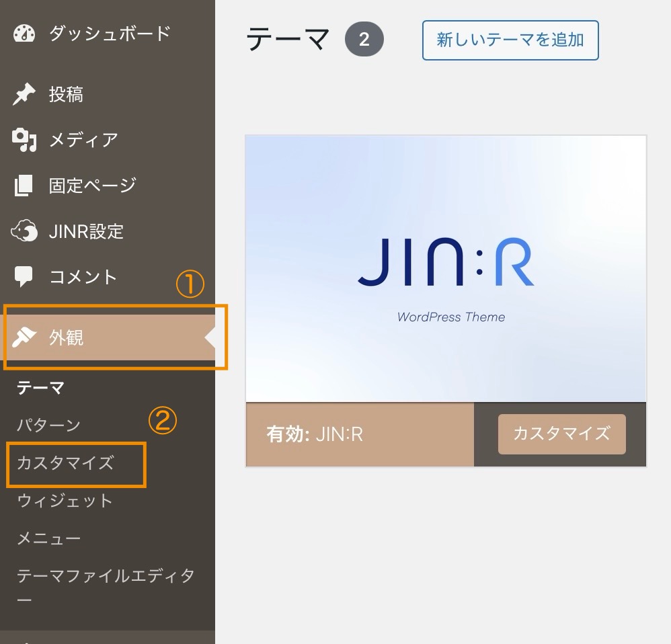Click the Dashboard gauge icon
Viewport: 671px width, 644px height.
tap(24, 34)
